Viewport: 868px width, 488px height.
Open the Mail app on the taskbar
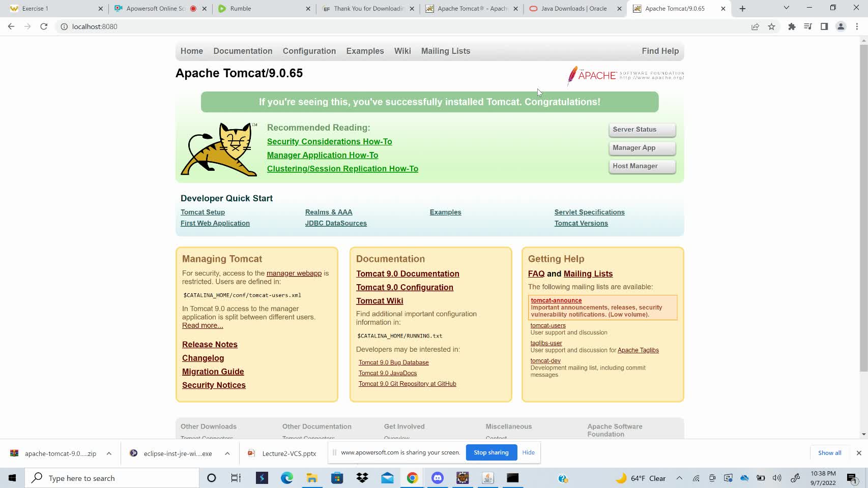point(387,478)
